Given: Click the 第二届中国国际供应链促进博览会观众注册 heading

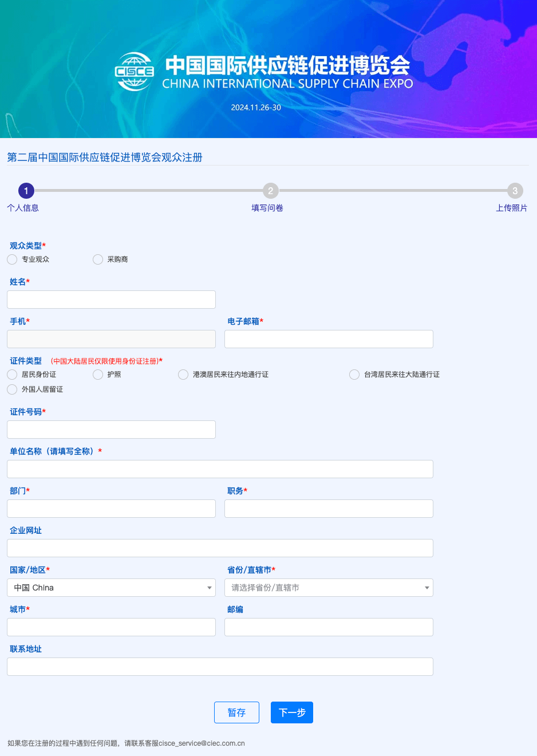Looking at the screenshot, I should click(105, 157).
